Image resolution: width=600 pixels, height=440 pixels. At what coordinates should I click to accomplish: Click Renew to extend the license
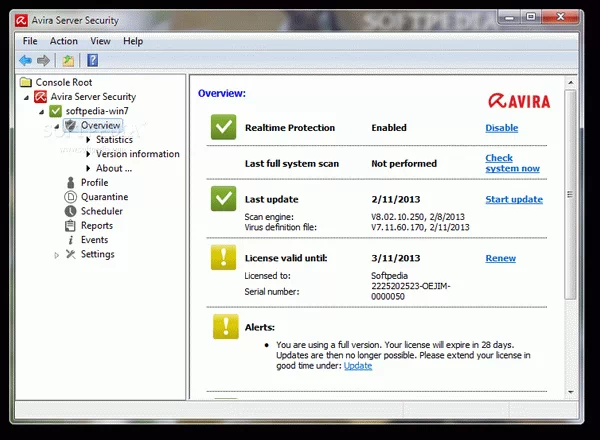pyautogui.click(x=500, y=258)
